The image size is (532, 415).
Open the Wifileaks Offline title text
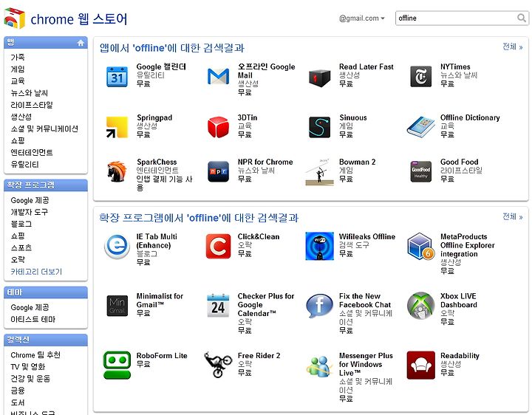367,236
